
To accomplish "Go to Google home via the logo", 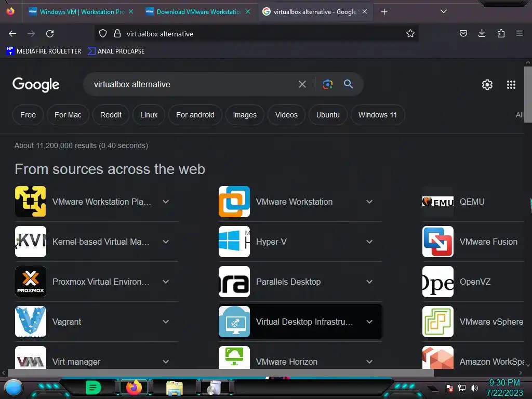I will [x=36, y=85].
